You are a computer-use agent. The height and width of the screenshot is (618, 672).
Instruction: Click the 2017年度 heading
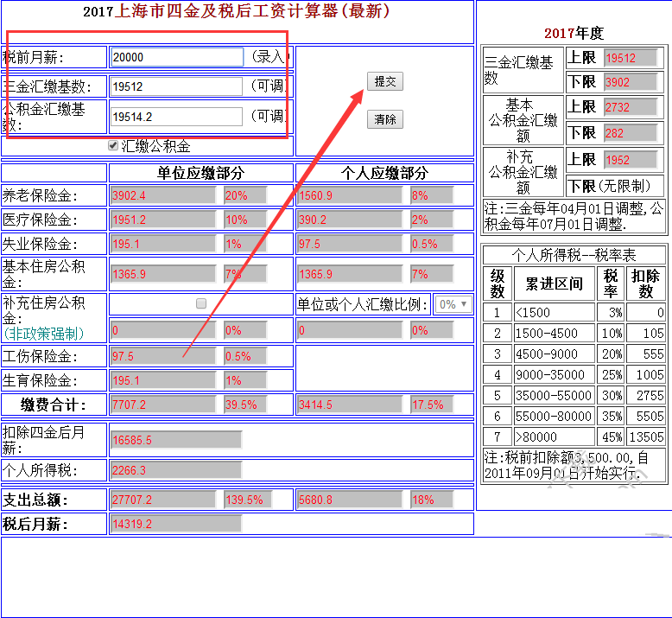(x=574, y=33)
